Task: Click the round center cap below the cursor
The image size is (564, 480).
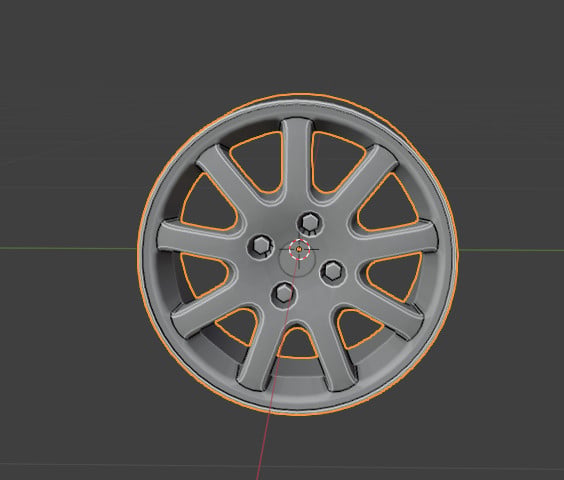Action: [x=297, y=260]
